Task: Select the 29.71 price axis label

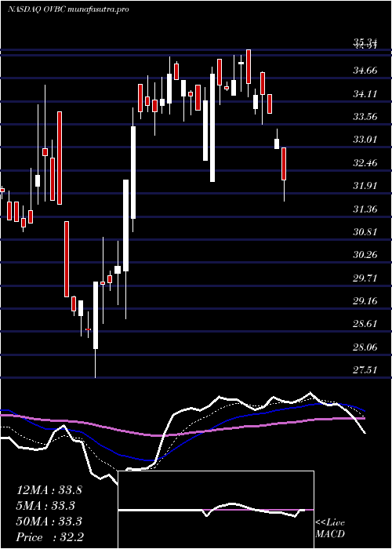Action: point(365,278)
